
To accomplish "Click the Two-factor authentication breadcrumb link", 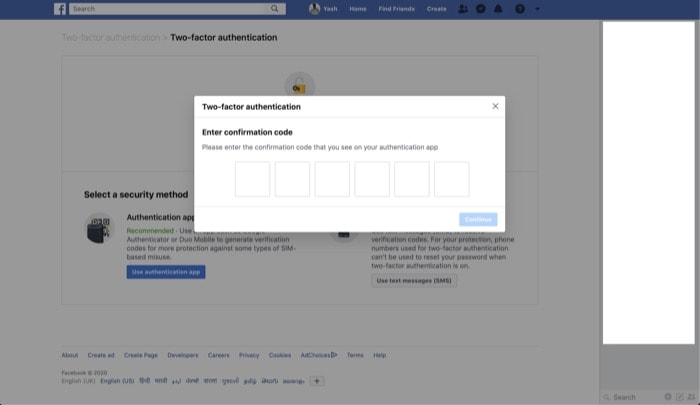I will coord(111,38).
